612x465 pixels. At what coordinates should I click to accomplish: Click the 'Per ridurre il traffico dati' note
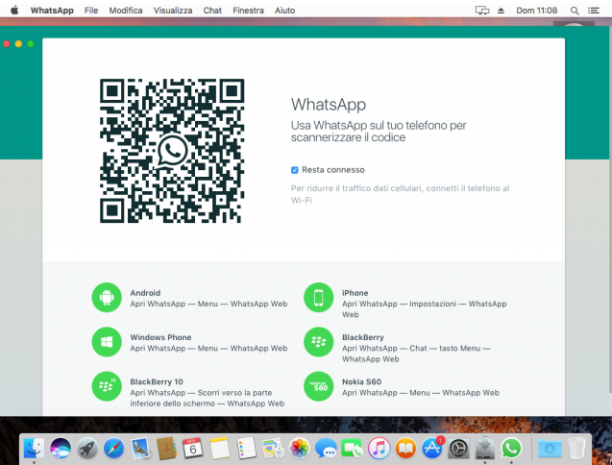[x=400, y=194]
